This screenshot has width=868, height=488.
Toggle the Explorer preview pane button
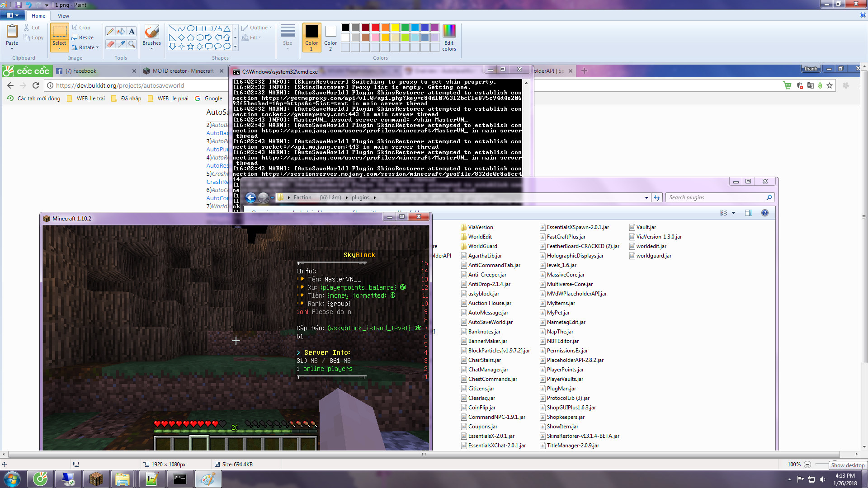pyautogui.click(x=749, y=213)
